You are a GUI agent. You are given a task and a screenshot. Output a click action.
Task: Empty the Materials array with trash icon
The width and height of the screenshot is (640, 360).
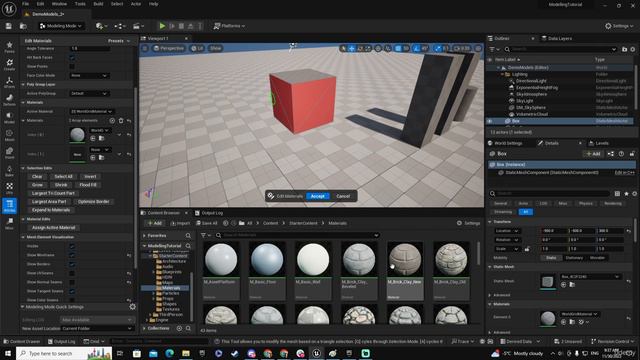coord(121,120)
